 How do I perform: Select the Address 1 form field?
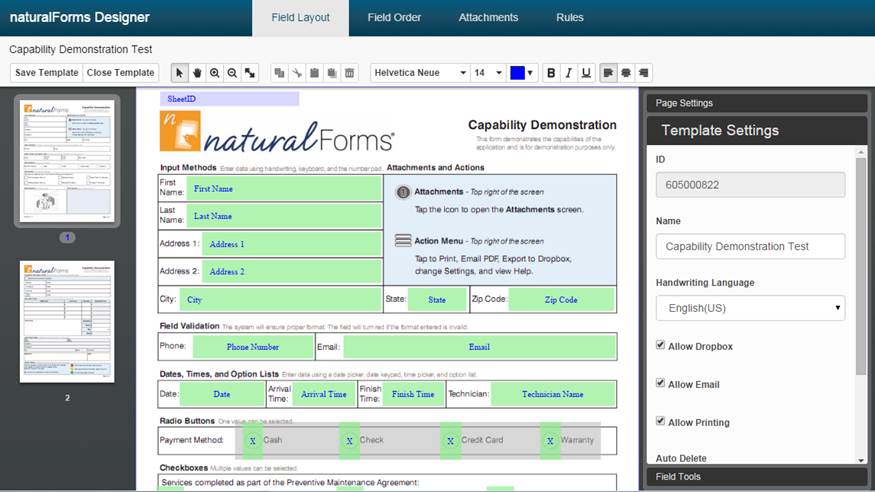pos(292,244)
